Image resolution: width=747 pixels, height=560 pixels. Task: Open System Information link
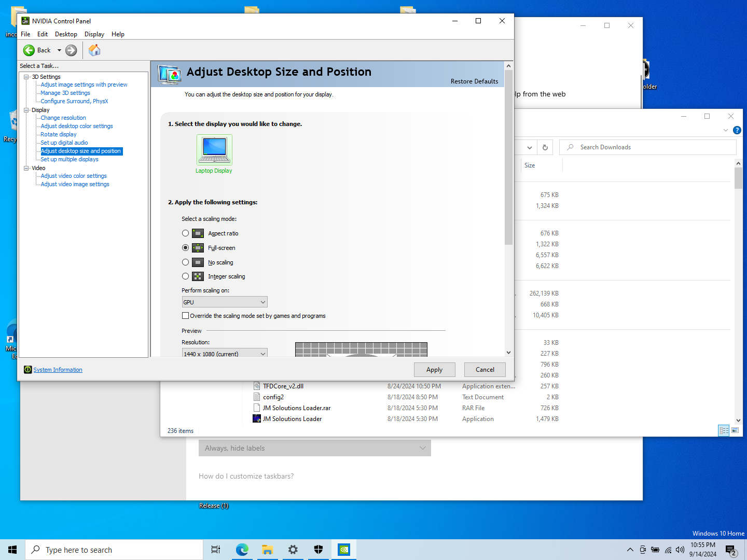[58, 370]
